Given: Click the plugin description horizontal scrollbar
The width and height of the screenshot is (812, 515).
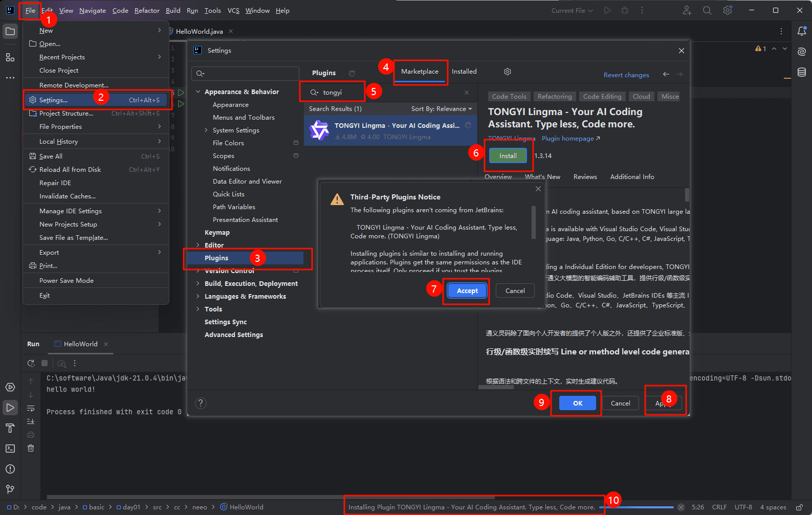Looking at the screenshot, I should (x=496, y=387).
